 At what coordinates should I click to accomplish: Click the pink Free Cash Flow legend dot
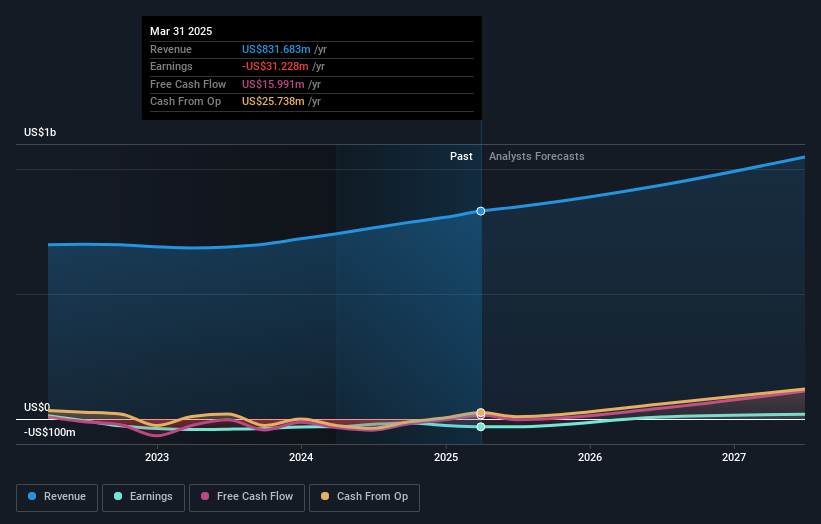(205, 496)
